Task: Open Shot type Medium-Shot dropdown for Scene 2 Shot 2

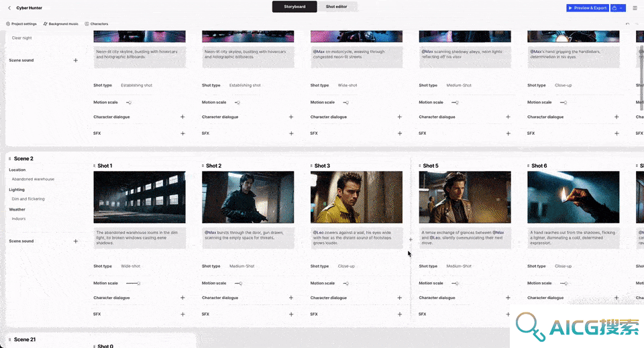Action: pos(242,266)
